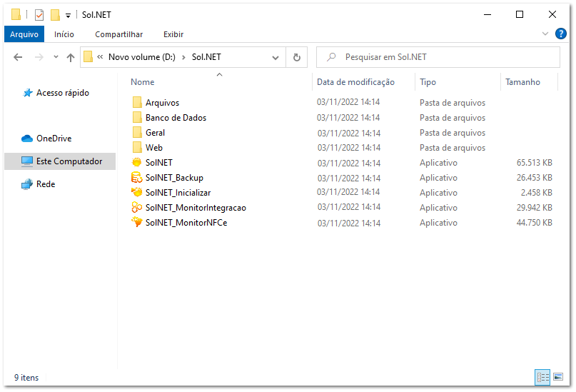Screen dimensions: 576x392
Task: Expand the ribbon with the chevron
Action: [545, 34]
